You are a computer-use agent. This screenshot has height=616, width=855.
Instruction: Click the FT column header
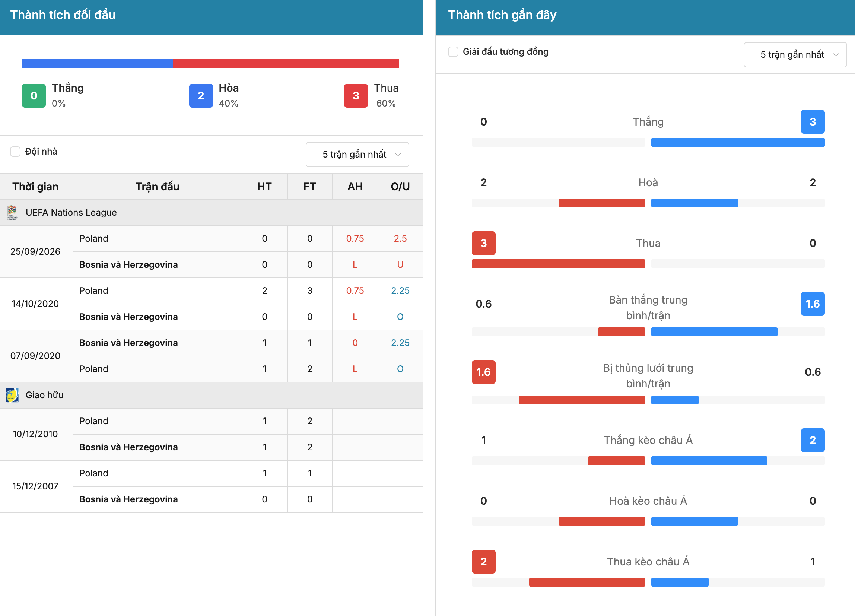[x=310, y=187]
